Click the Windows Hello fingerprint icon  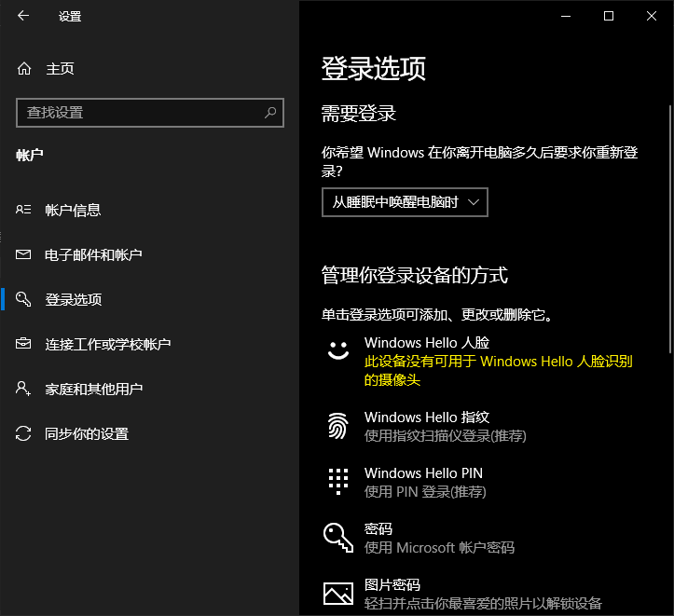coord(338,426)
